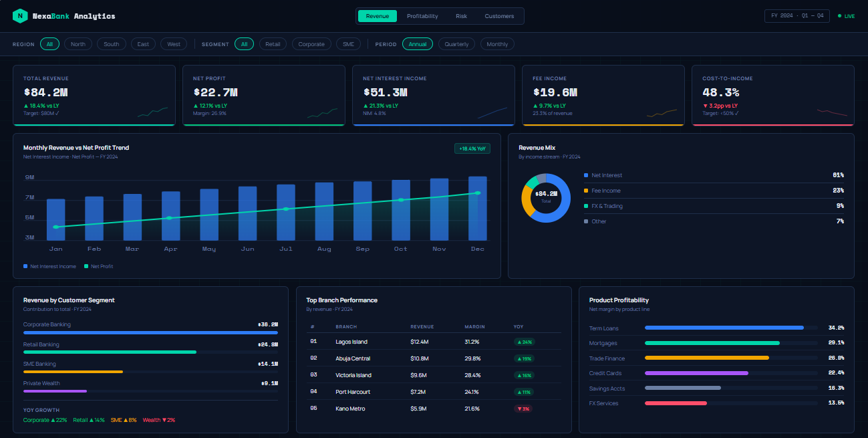The width and height of the screenshot is (868, 438).
Task: Switch to the Revenue tab
Action: [x=378, y=16]
